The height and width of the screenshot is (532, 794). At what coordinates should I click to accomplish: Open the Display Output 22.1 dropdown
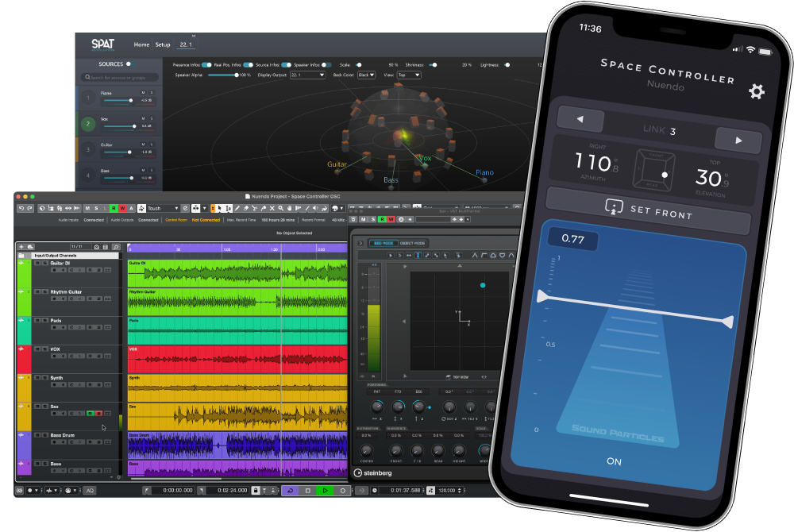click(307, 75)
